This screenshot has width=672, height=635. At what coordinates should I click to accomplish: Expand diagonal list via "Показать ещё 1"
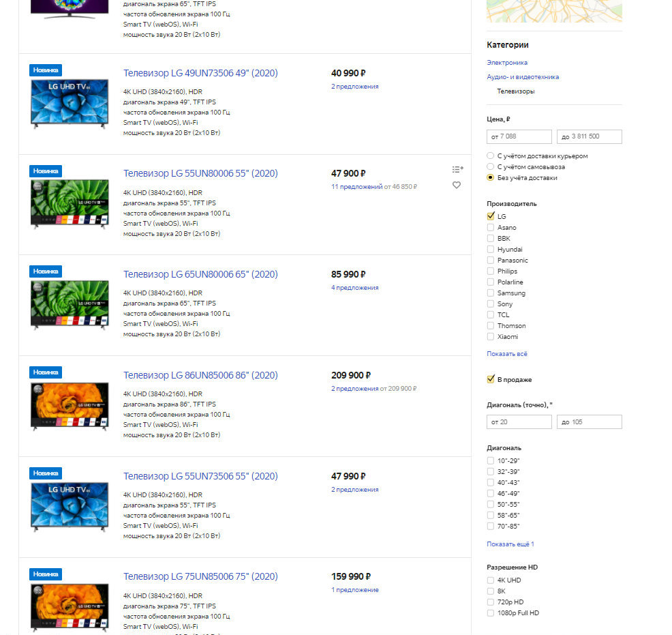[x=510, y=544]
